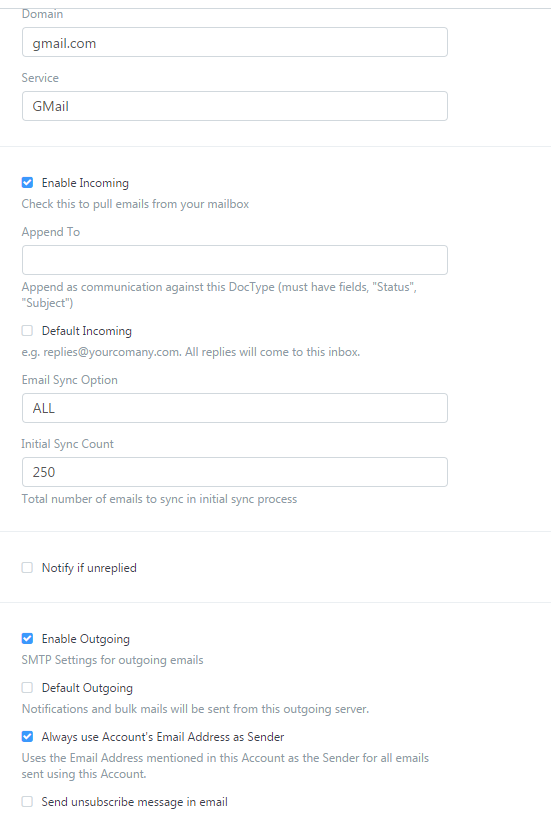This screenshot has height=828, width=551.
Task: Focus the Initial Sync Count field
Action: coord(235,472)
